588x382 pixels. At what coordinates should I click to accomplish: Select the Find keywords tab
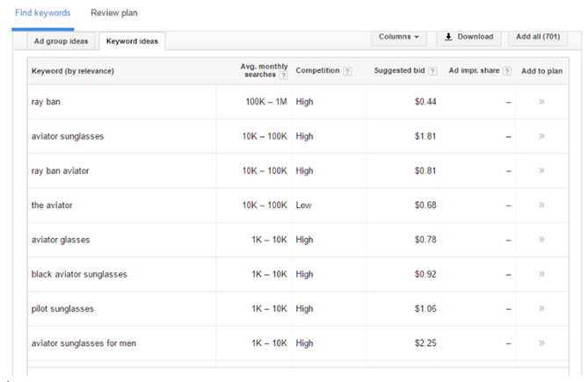point(45,13)
